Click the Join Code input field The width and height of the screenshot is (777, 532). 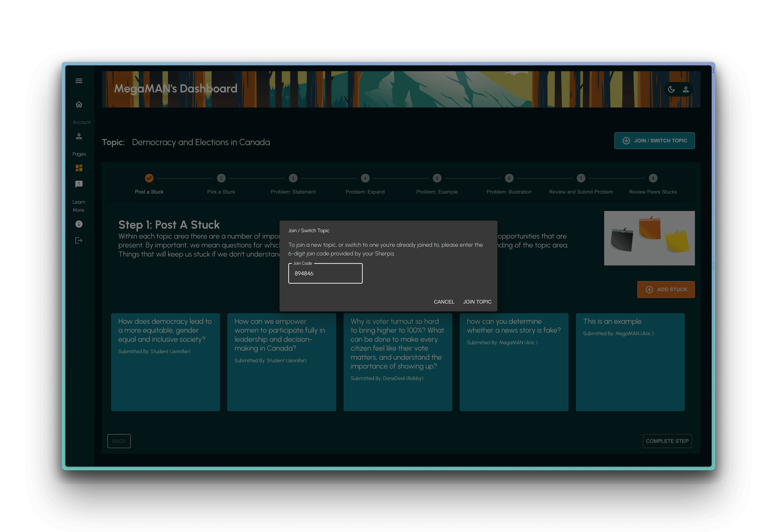coord(325,274)
